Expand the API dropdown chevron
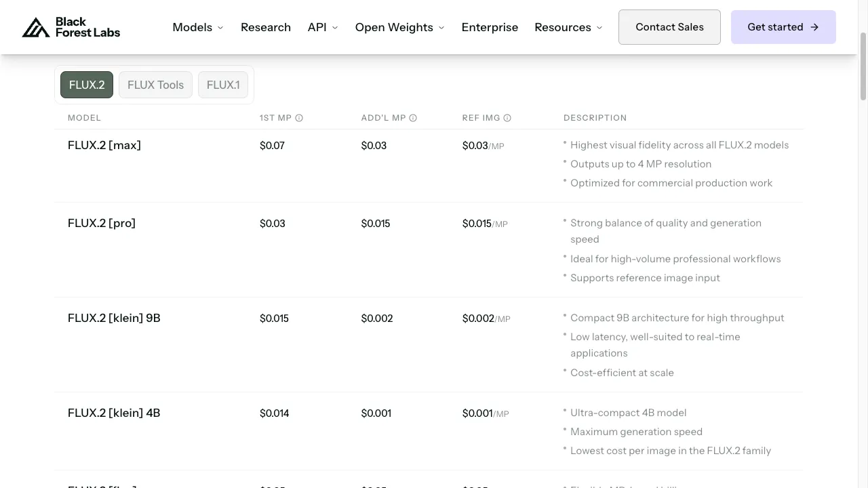Image resolution: width=868 pixels, height=488 pixels. [335, 28]
